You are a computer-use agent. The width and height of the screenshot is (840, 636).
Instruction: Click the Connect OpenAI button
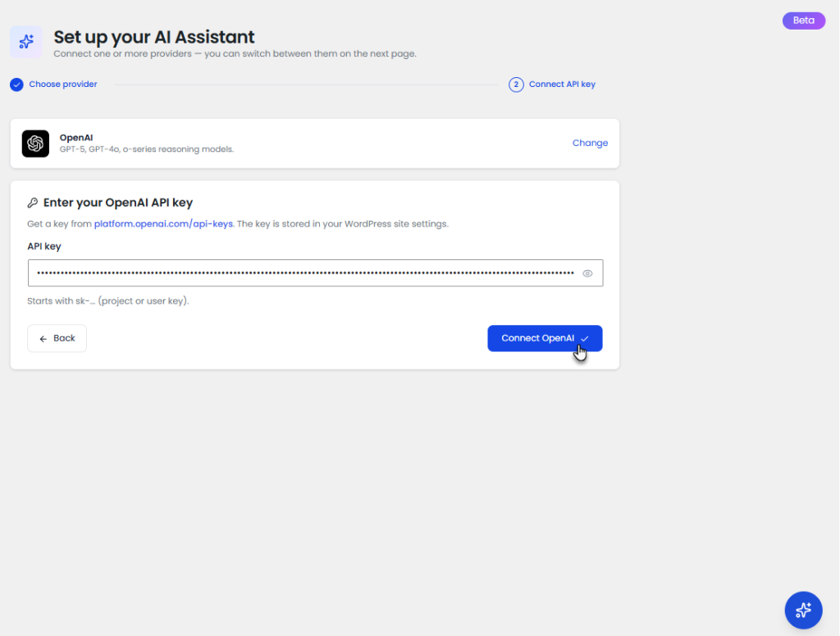point(545,338)
